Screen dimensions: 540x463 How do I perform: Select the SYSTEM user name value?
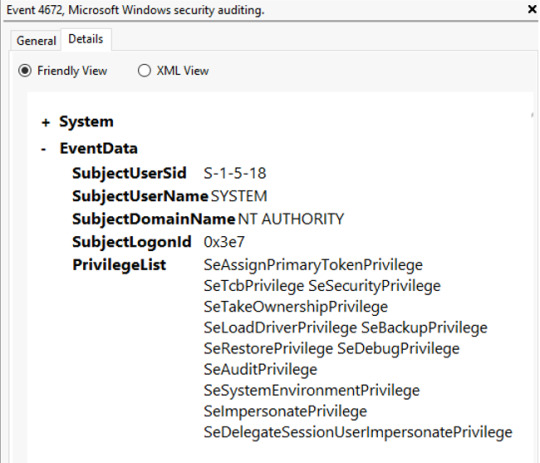(x=239, y=196)
